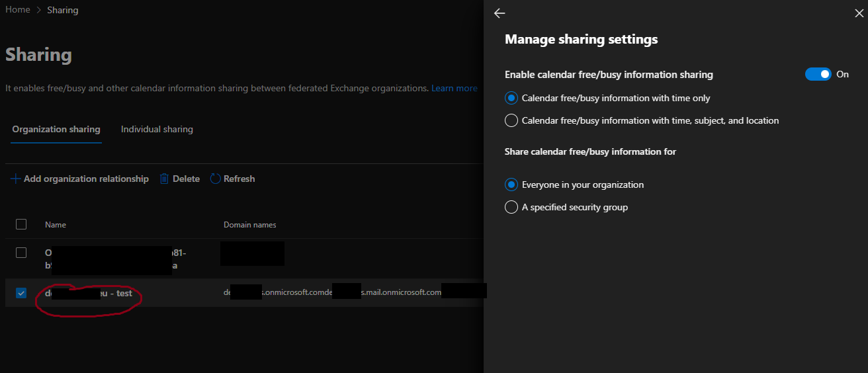
Task: Uncheck the checkbox for the 'test' row
Action: click(x=21, y=293)
